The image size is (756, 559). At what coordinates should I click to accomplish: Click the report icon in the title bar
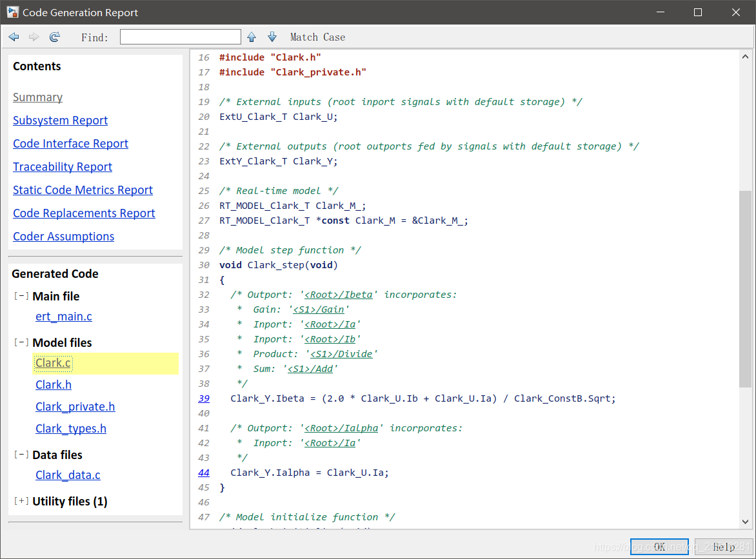coord(12,12)
